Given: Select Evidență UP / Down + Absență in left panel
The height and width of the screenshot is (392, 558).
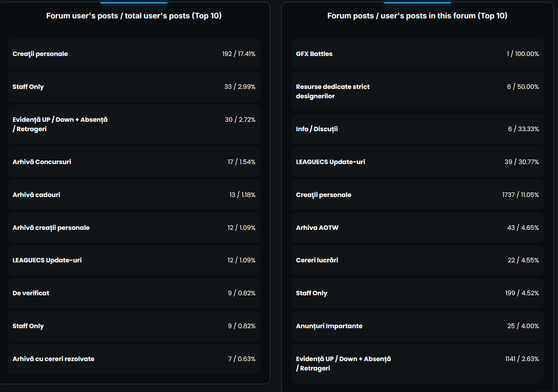Looking at the screenshot, I should pos(60,124).
